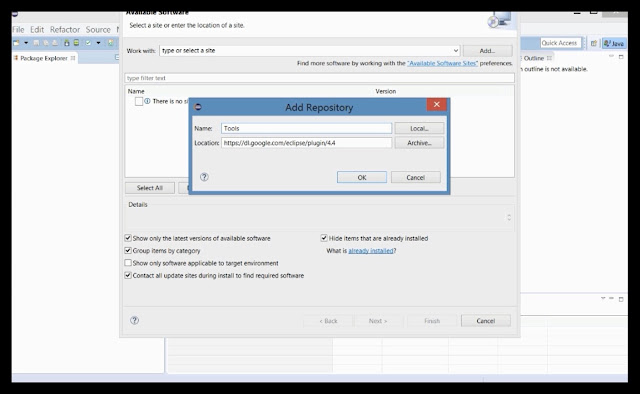The height and width of the screenshot is (394, 640).
Task: Open Android SDK Manager toolbar icon
Action: tap(67, 43)
